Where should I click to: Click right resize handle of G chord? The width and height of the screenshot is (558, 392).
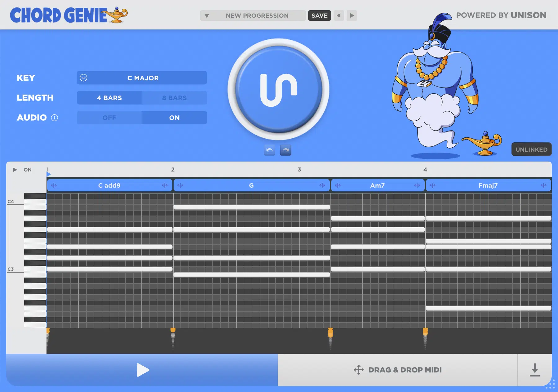click(x=322, y=185)
